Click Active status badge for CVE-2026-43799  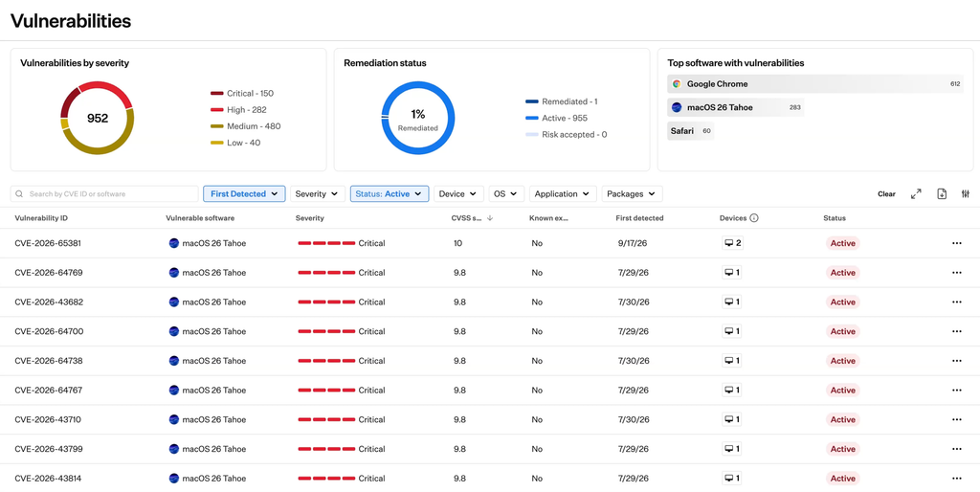point(842,449)
